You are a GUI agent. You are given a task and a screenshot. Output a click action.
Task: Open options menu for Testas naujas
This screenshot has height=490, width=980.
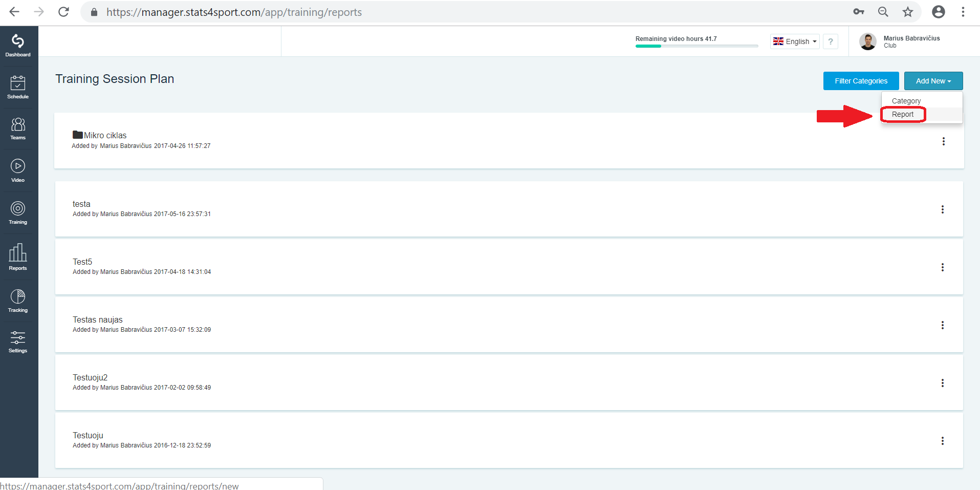coord(943,325)
